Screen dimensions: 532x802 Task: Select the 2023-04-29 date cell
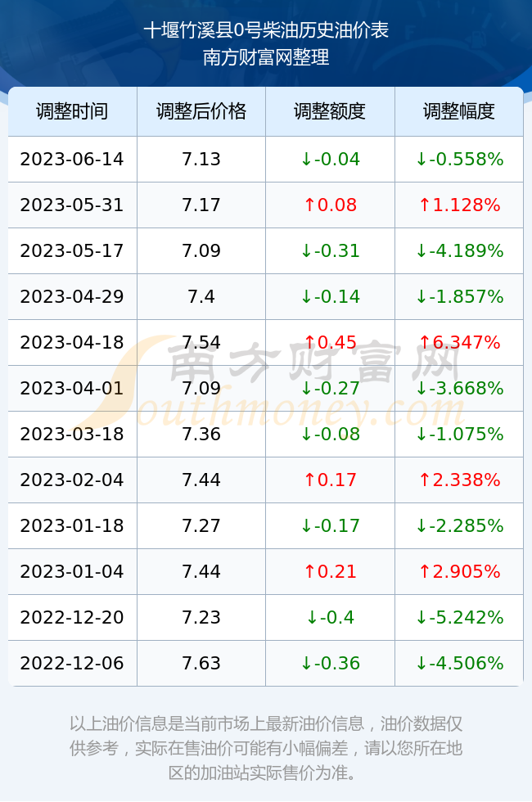pos(72,296)
